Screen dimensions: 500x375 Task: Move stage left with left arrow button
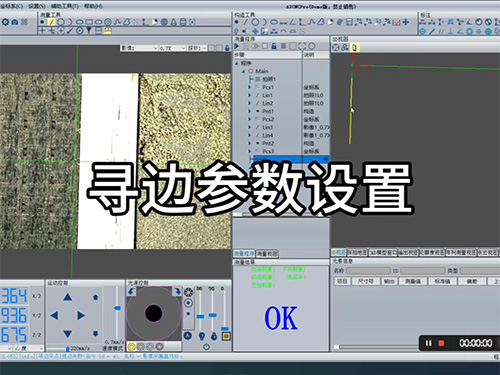54,315
